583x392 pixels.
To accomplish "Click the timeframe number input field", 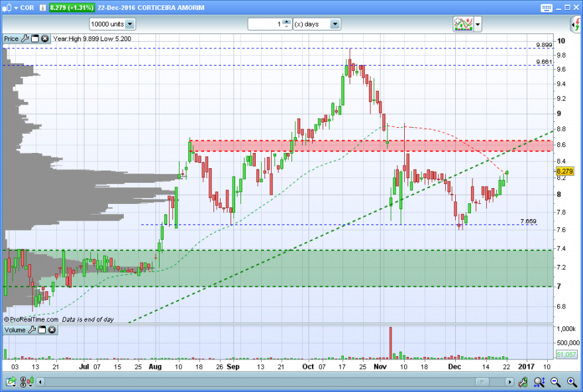I will pyautogui.click(x=266, y=24).
